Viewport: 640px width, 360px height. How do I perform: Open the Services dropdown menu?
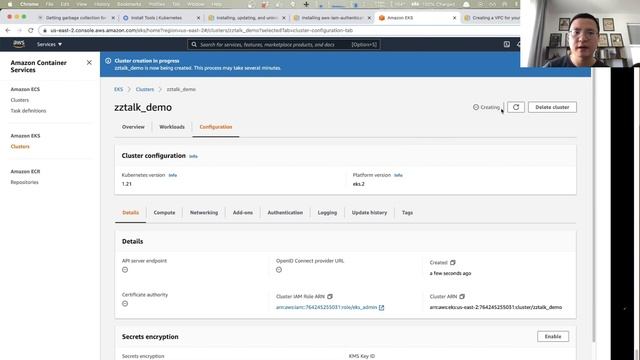pyautogui.click(x=49, y=44)
